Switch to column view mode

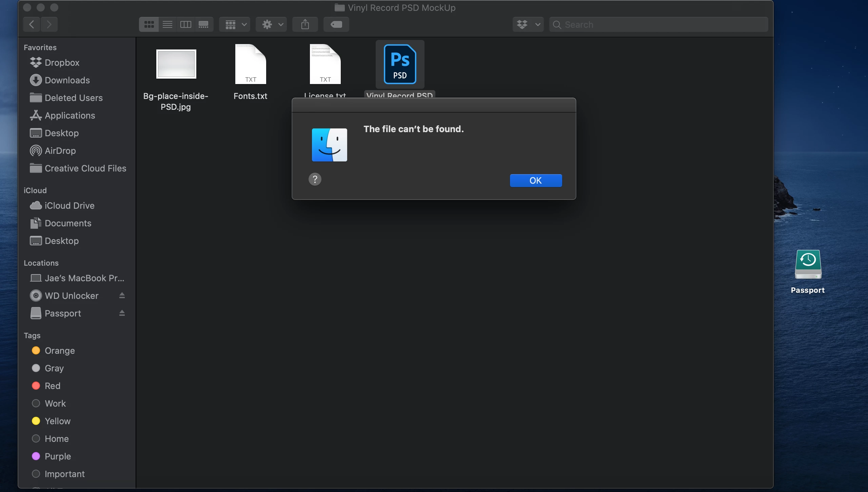pos(185,24)
